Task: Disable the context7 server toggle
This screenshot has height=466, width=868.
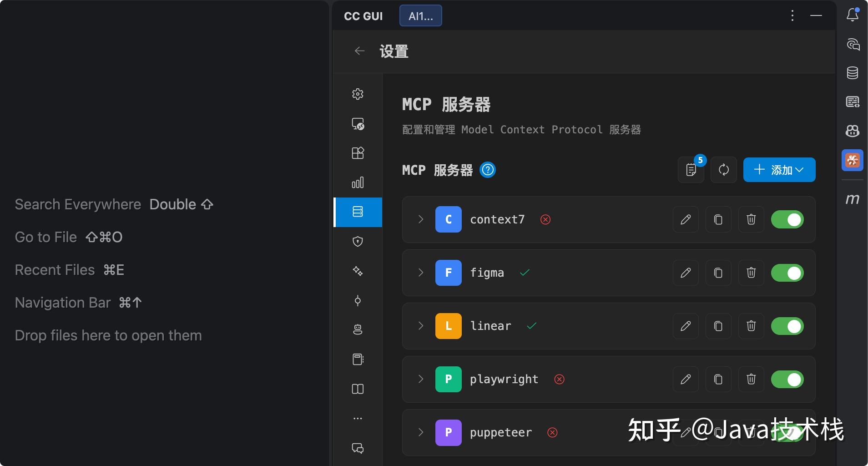Action: [x=787, y=219]
